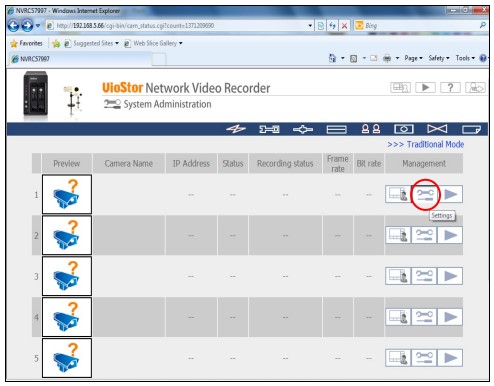Screen dimensions: 494x386
Task: Select camera 5 preview thumbnail
Action: coord(67,358)
